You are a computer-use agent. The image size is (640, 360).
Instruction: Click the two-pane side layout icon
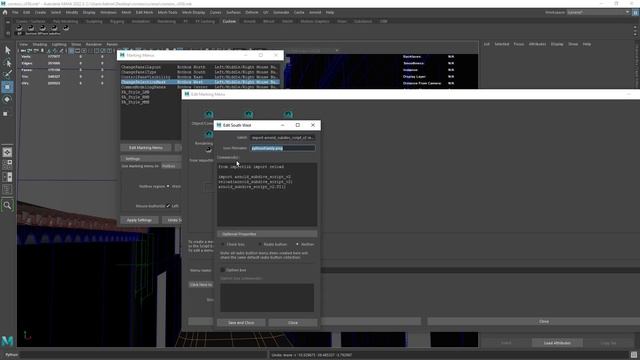tap(7, 177)
